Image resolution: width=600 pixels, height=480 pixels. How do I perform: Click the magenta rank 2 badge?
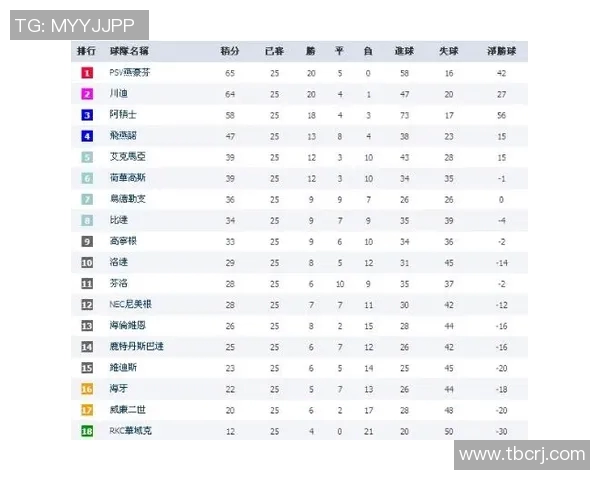point(87,94)
